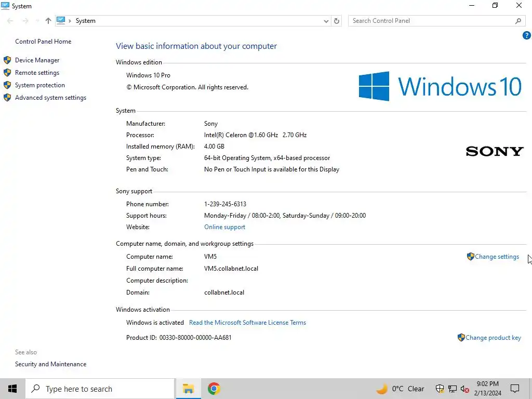Open the Online support website link
Image resolution: width=532 pixels, height=399 pixels.
(224, 227)
